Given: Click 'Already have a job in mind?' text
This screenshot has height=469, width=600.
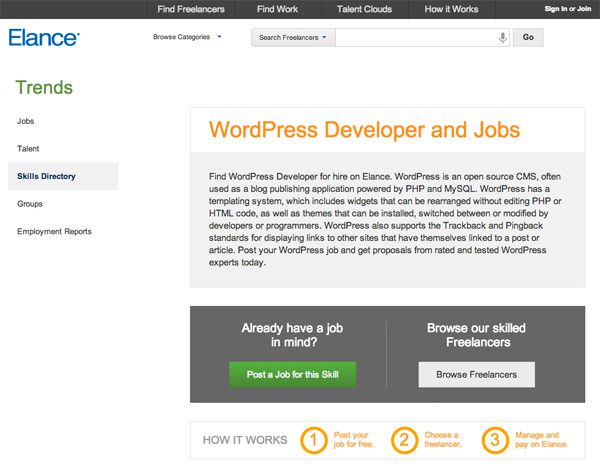Looking at the screenshot, I should click(292, 335).
